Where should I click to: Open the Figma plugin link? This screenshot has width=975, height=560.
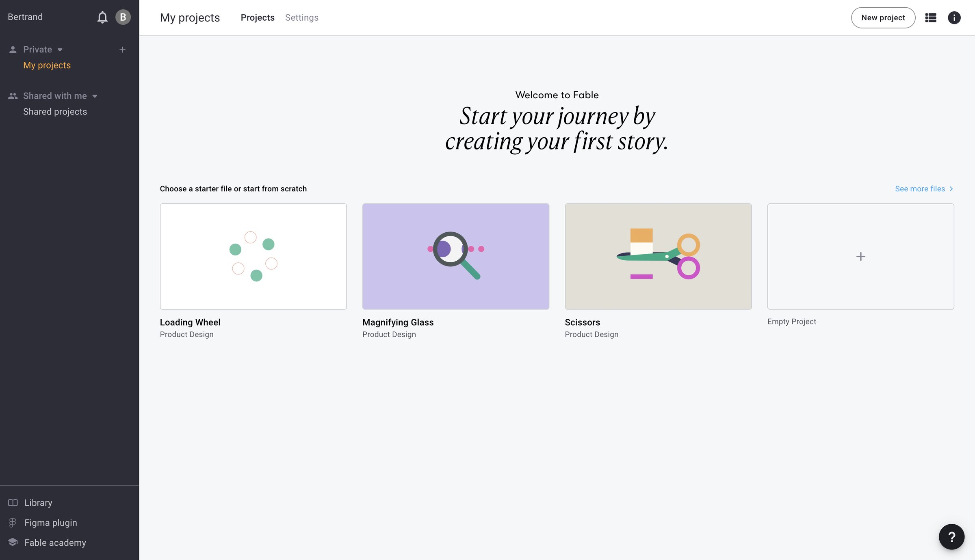[x=50, y=523]
